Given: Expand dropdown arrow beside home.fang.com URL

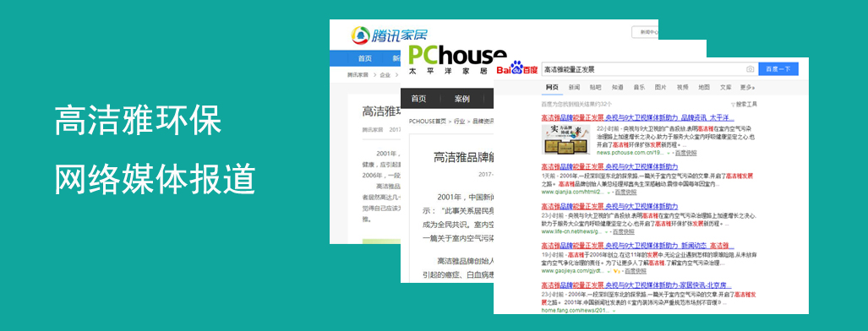Looking at the screenshot, I should [614, 311].
